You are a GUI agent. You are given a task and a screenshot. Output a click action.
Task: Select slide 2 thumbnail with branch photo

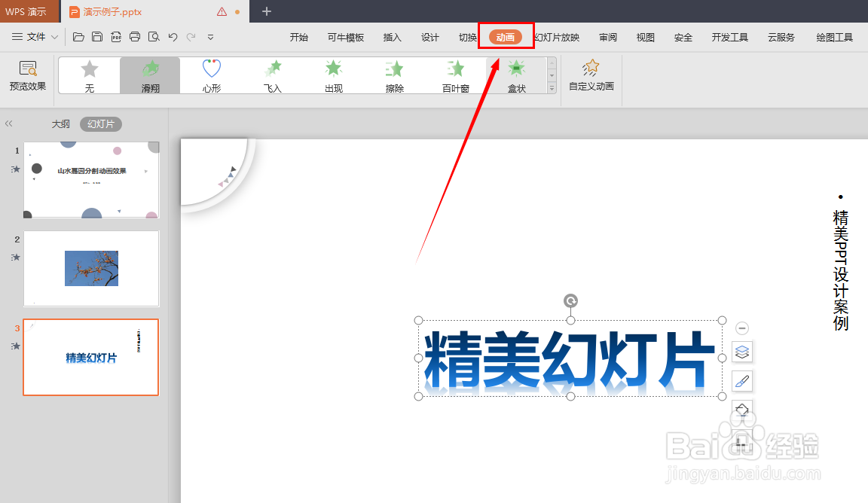coord(91,268)
